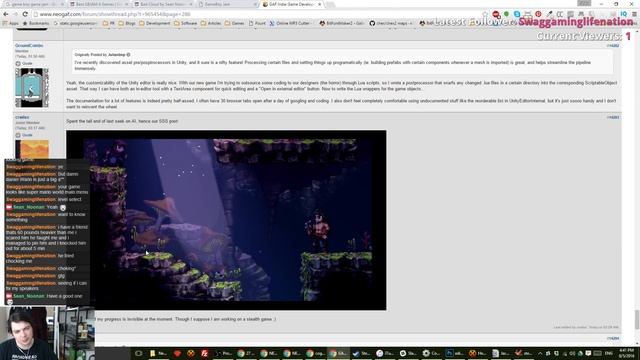Open the Chrome menu button
The height and width of the screenshot is (360, 640).
(x=634, y=14)
